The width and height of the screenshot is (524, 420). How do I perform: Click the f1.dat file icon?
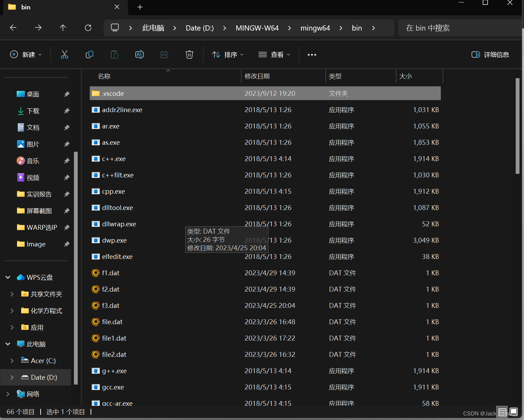click(96, 273)
